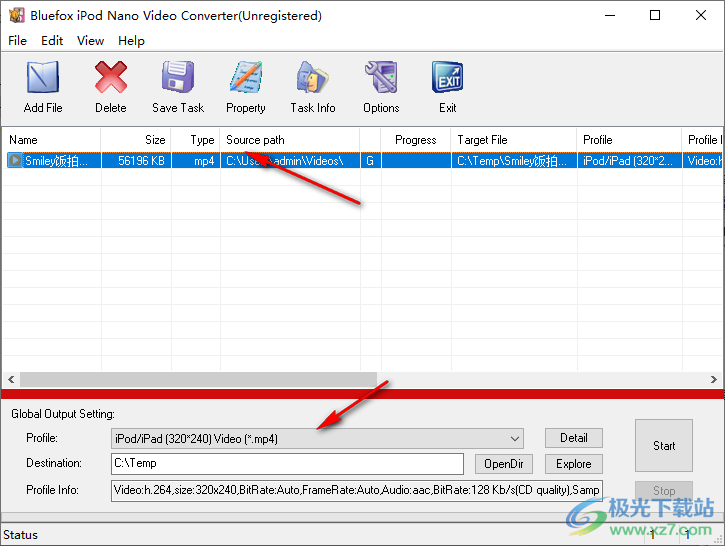Click the C:\Temp\Smiley target file cell
The width and height of the screenshot is (725, 546).
pyautogui.click(x=514, y=161)
